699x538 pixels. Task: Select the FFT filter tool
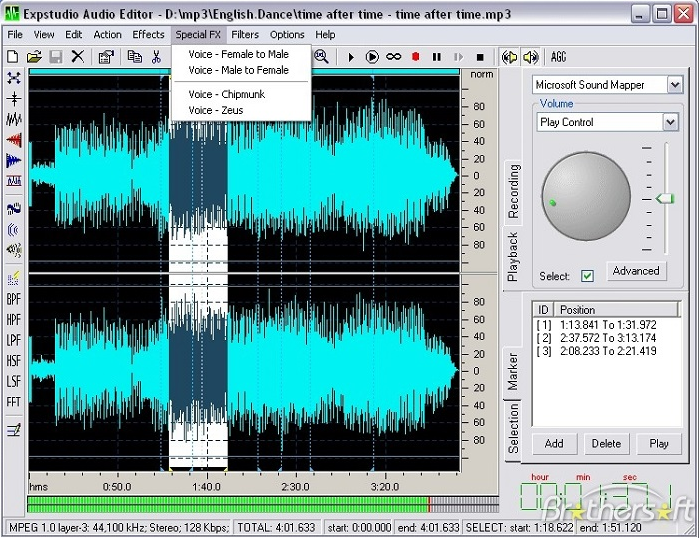click(x=14, y=402)
